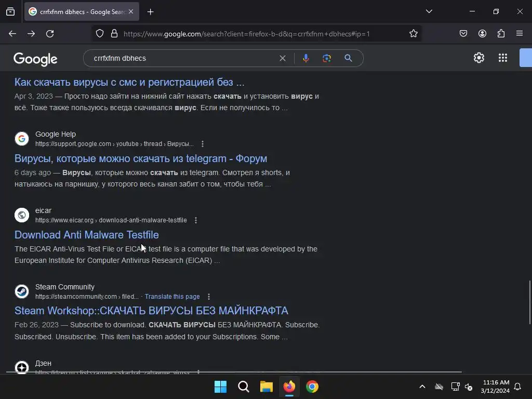Viewport: 532px width, 399px height.
Task: Go to Google home via logo
Action: point(35,59)
